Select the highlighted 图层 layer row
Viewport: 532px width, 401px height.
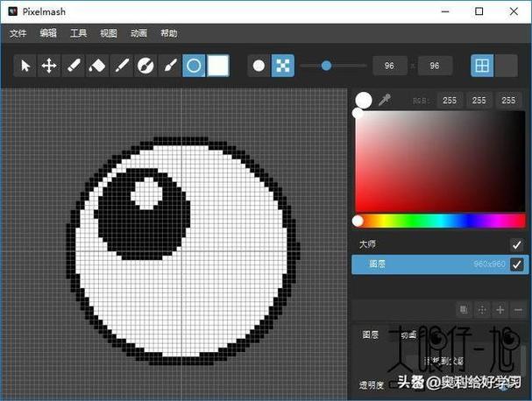point(440,264)
